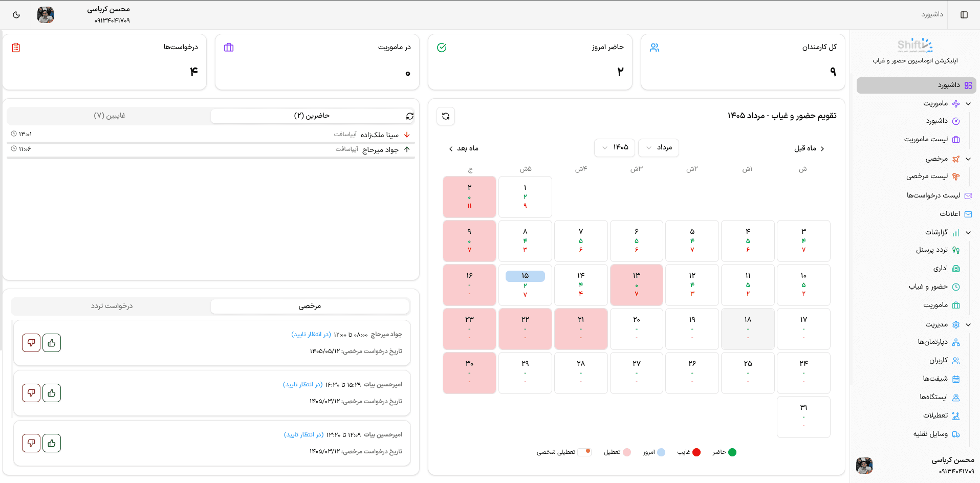The height and width of the screenshot is (483, 980).
Task: Select holiday day ۱۳ in the calendar
Action: pyautogui.click(x=637, y=285)
